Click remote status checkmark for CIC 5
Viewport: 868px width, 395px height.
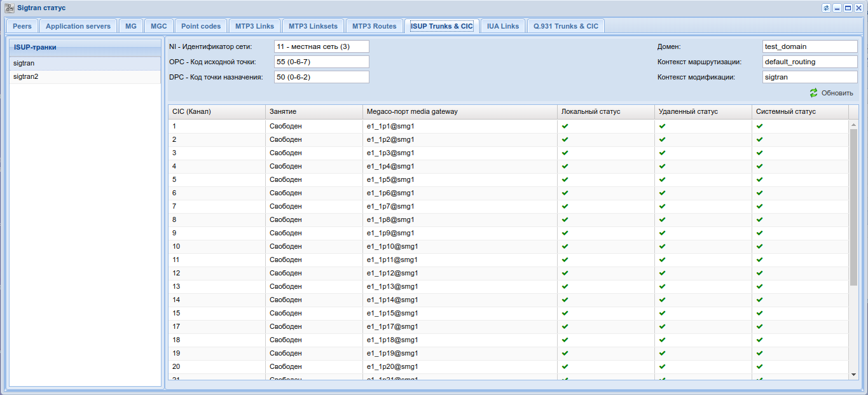[662, 179]
